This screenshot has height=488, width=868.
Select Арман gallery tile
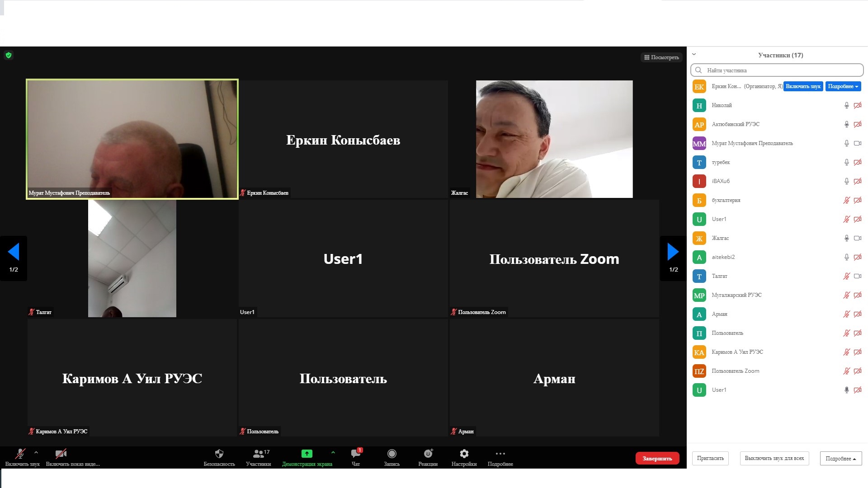coord(554,378)
